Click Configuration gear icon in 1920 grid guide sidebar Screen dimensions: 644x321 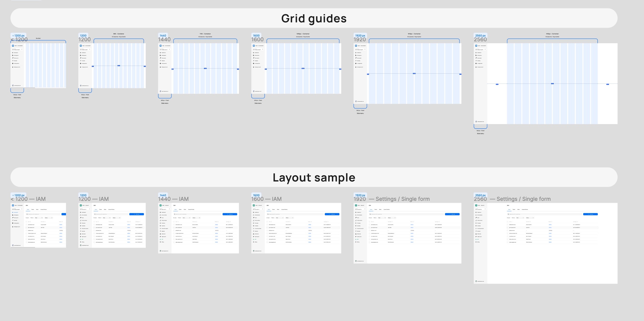(x=356, y=63)
